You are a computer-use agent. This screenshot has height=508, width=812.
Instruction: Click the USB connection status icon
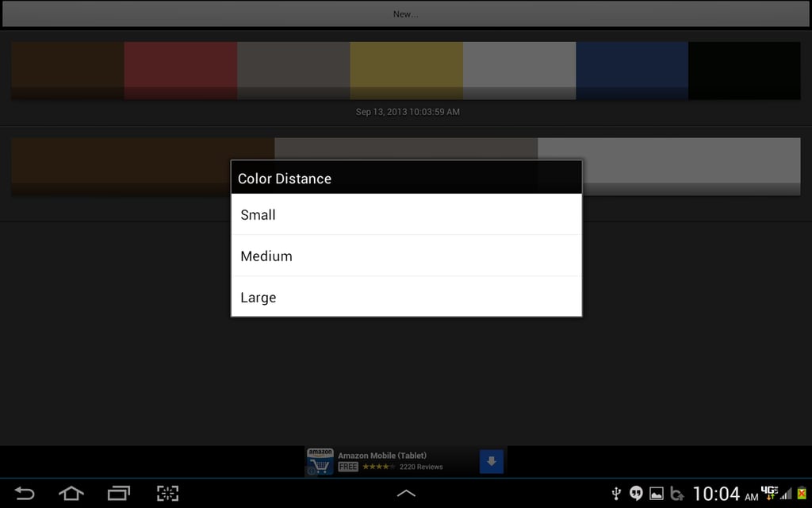(x=616, y=493)
